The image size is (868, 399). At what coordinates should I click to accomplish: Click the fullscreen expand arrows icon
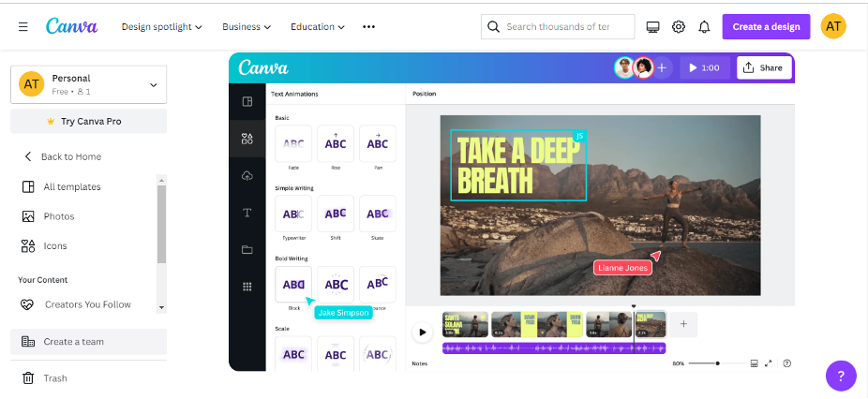[x=769, y=363]
